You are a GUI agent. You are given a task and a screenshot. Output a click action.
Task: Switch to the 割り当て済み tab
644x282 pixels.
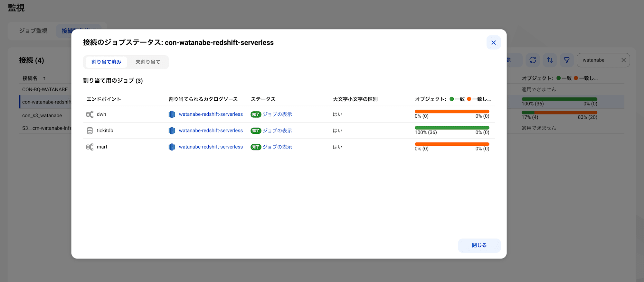(106, 62)
